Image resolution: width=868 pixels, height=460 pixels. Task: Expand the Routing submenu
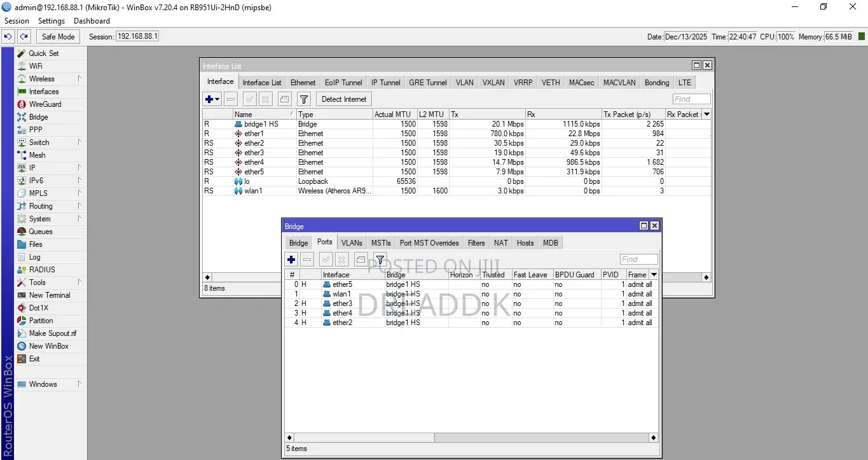(x=79, y=206)
